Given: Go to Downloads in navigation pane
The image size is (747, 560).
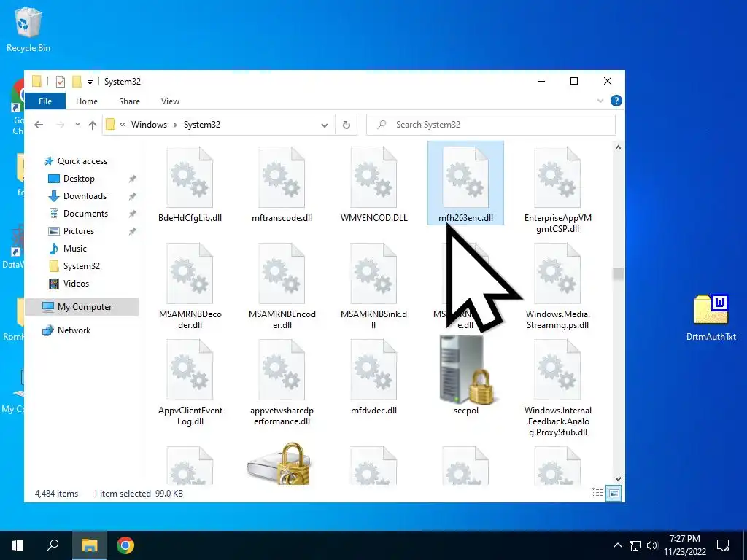Looking at the screenshot, I should coord(85,196).
